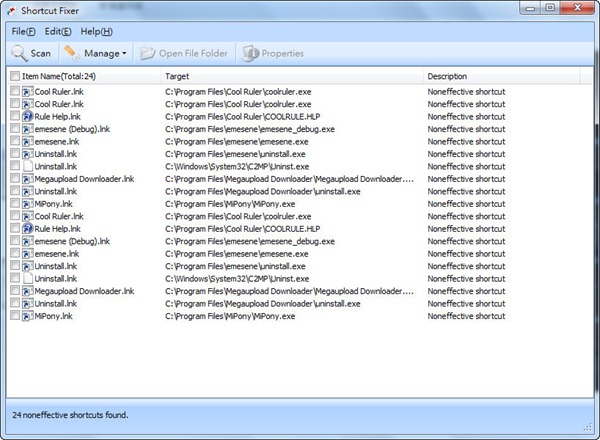Viewport: 600px width, 440px height.
Task: Click the topmost Cool Ruler.lnk shortcut icon
Action: click(27, 92)
